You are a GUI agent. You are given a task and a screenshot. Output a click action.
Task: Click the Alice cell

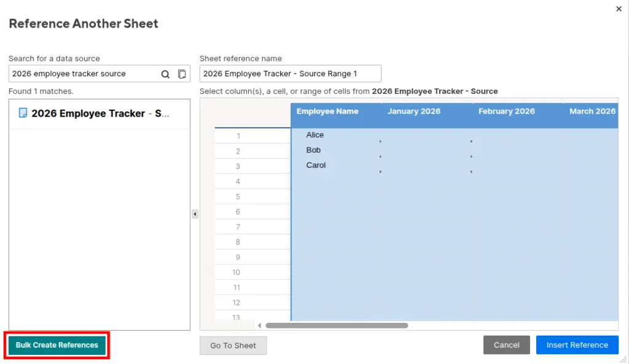(336, 136)
